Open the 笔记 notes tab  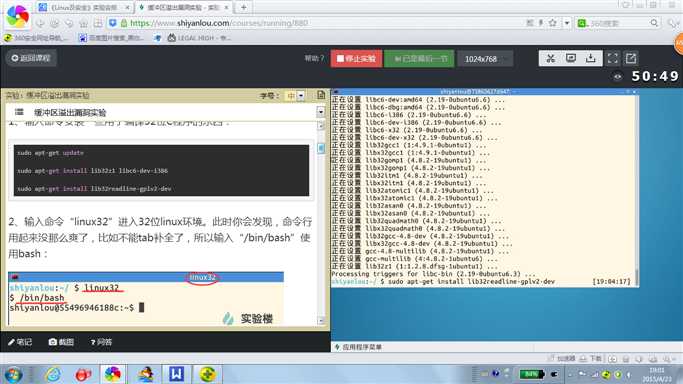point(20,342)
